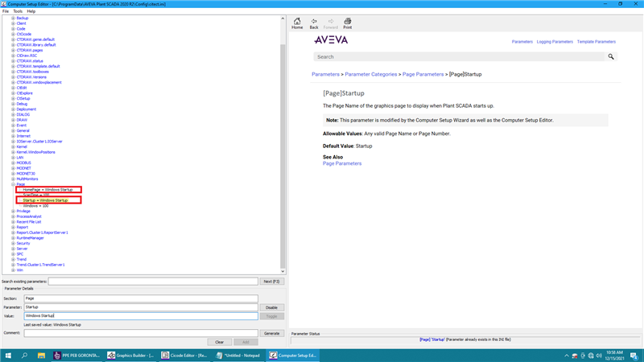The width and height of the screenshot is (644, 362).
Task: Open the Template Parameters link
Action: click(x=596, y=42)
